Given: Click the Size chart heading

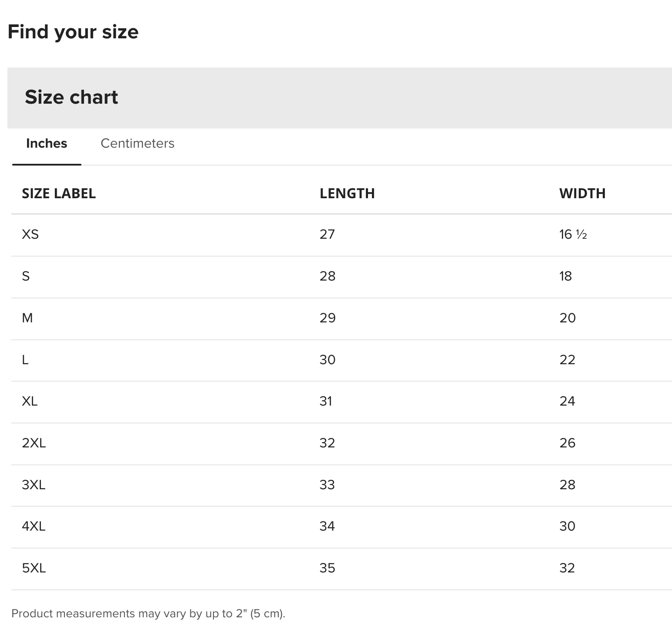Looking at the screenshot, I should [x=71, y=97].
